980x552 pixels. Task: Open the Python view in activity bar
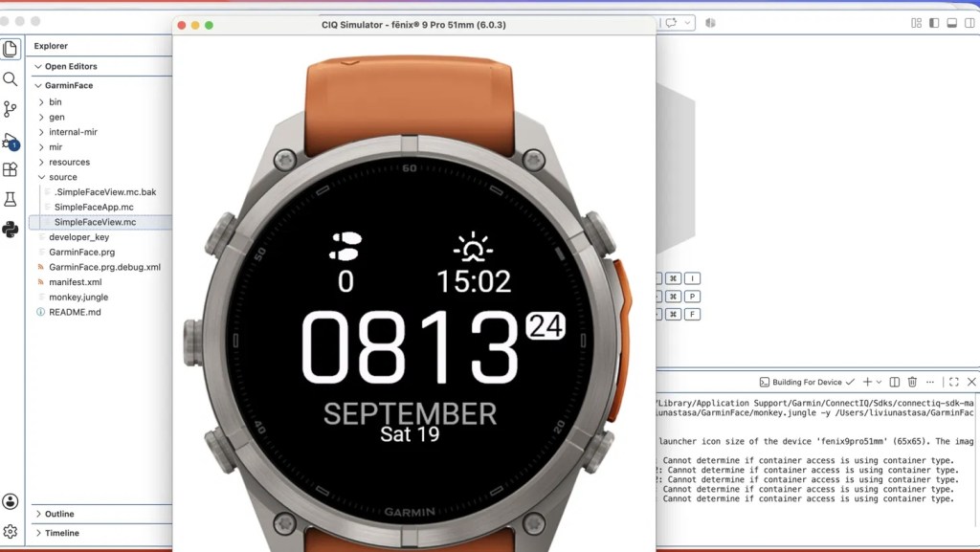10,230
